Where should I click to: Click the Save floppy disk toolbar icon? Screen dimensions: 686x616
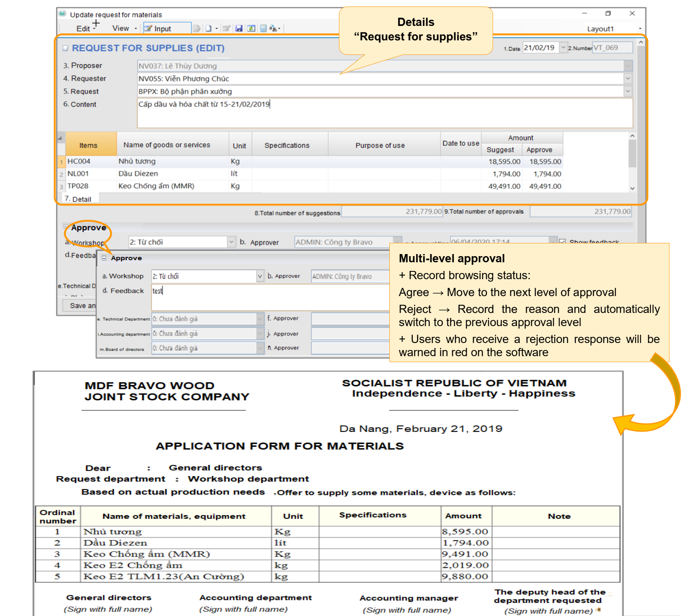coord(239,28)
